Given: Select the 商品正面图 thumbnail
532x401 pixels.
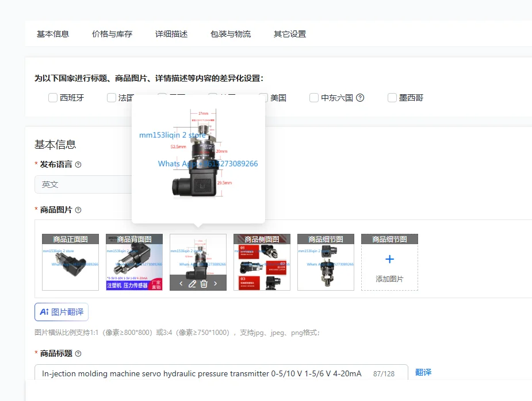Looking at the screenshot, I should pos(71,262).
